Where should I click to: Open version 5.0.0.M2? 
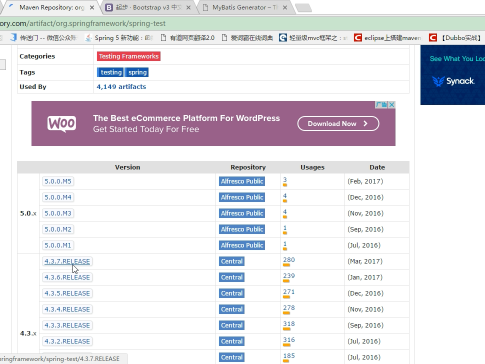click(x=58, y=229)
